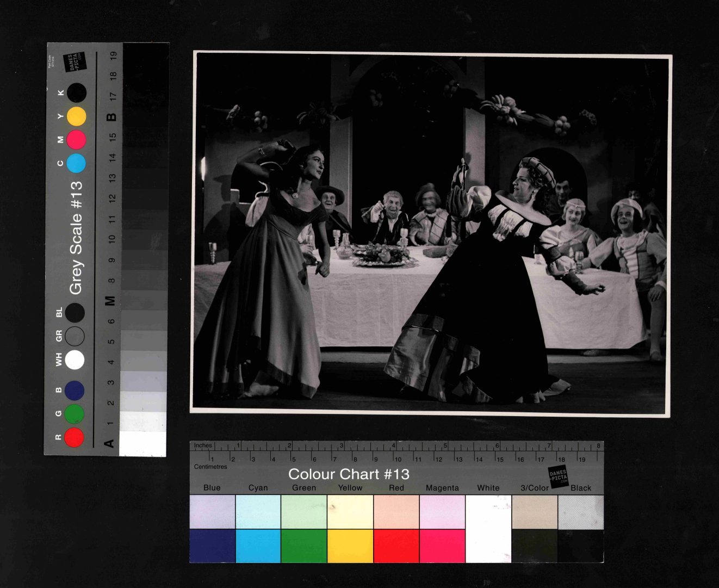The image size is (719, 588).
Task: Select the beige tint swatch under 3/Color label
Action: click(x=534, y=512)
